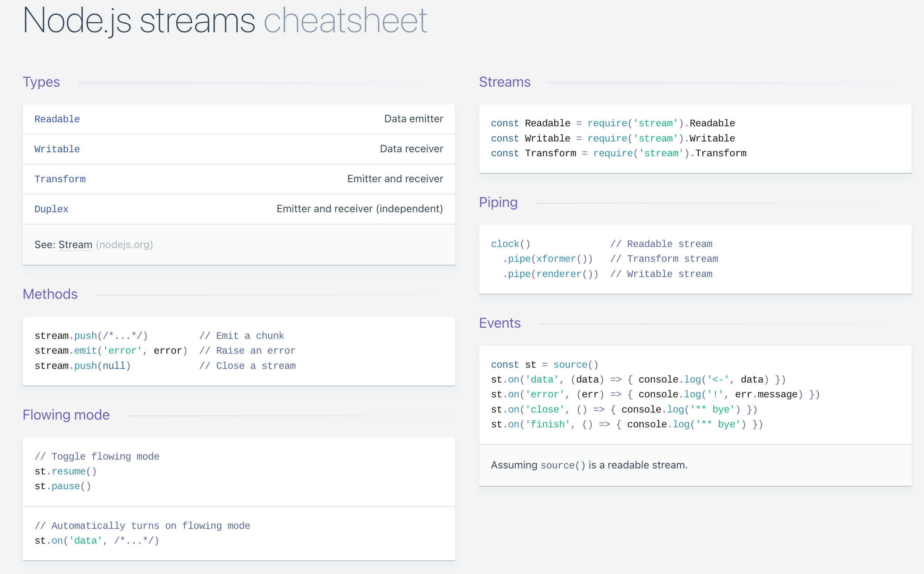Click the 'Emitter and receiver (independent)' text
The height and width of the screenshot is (574, 924).
click(360, 209)
